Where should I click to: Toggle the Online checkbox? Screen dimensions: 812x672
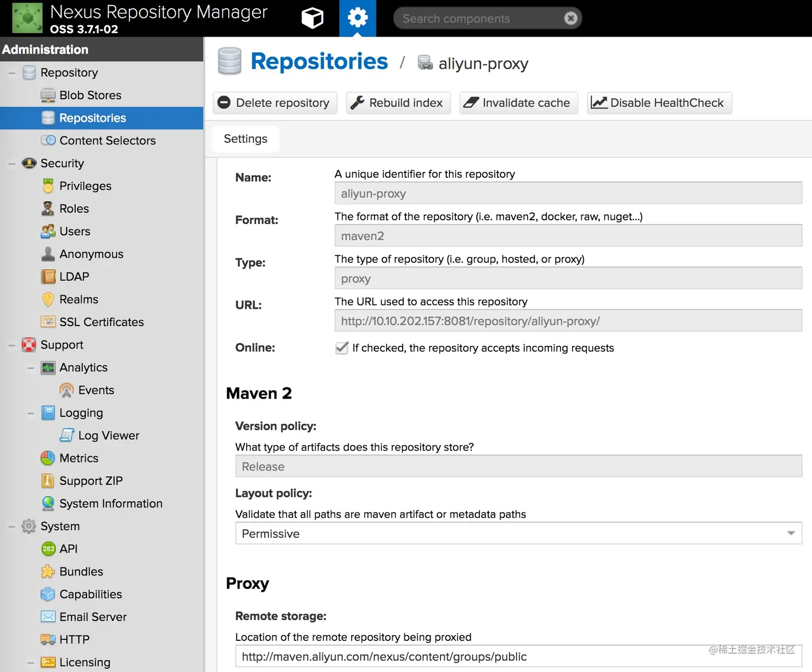pyautogui.click(x=342, y=348)
